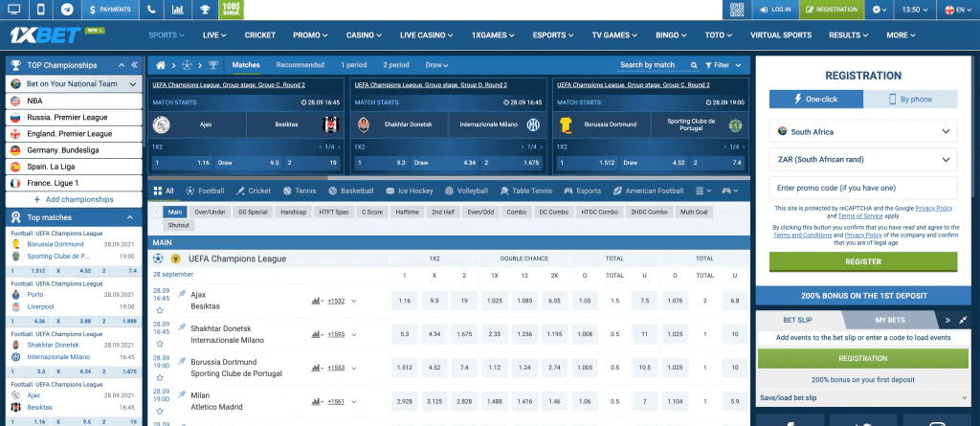The width and height of the screenshot is (980, 426).
Task: Open the trophy icon in top bar
Action: pyautogui.click(x=205, y=10)
